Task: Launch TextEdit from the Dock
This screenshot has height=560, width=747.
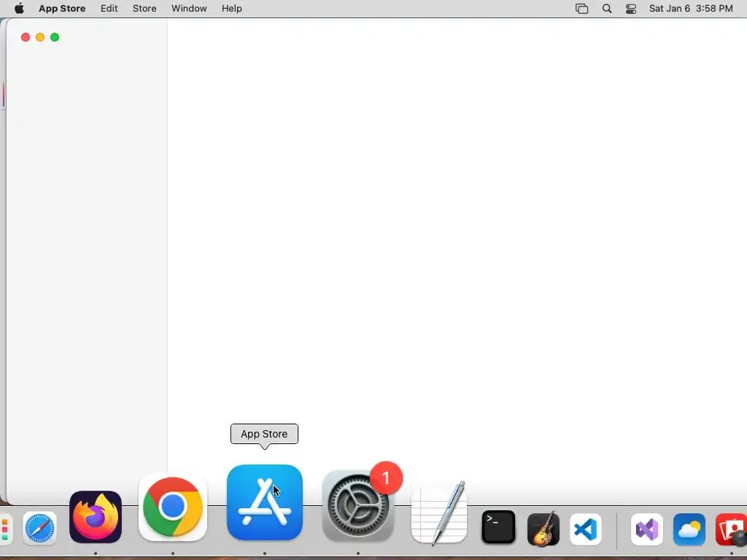Action: [438, 514]
